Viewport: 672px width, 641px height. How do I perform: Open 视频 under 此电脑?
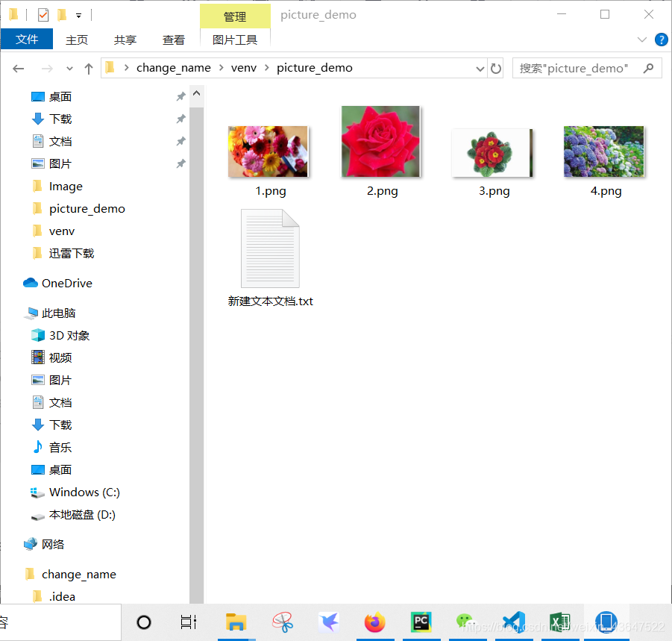pos(60,358)
